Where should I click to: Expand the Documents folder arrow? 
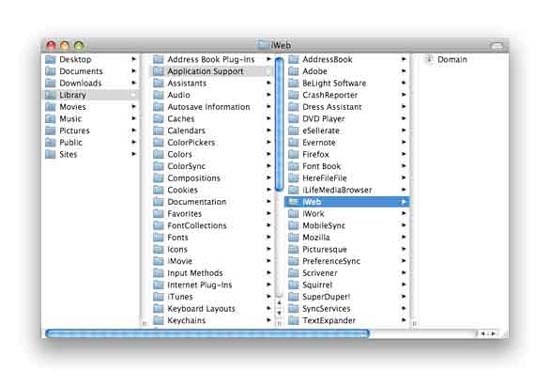134,71
